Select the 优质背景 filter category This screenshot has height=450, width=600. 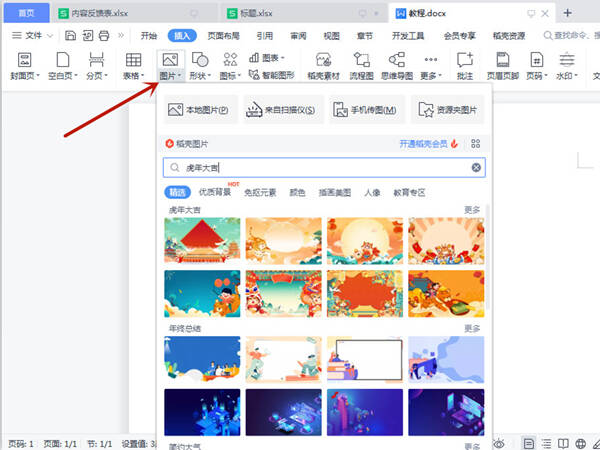coord(215,192)
